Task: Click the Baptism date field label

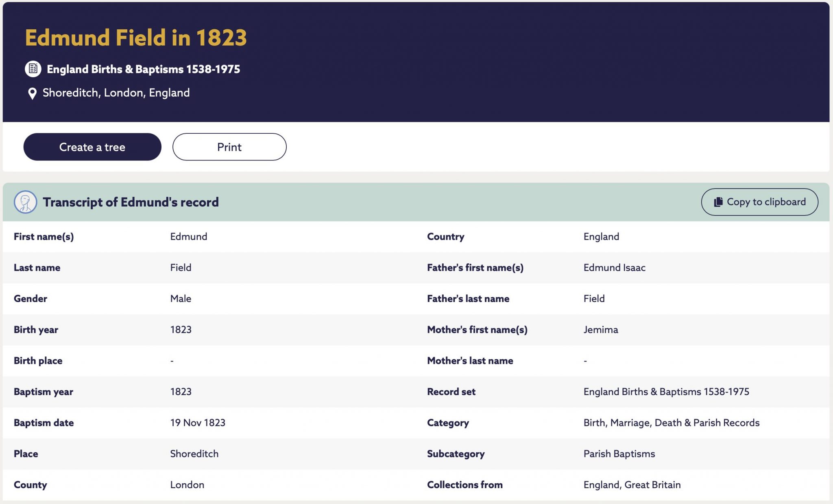Action: click(44, 423)
